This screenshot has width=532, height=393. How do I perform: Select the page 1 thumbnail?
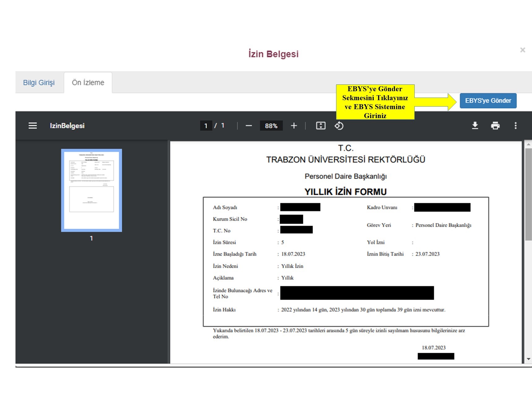(92, 190)
